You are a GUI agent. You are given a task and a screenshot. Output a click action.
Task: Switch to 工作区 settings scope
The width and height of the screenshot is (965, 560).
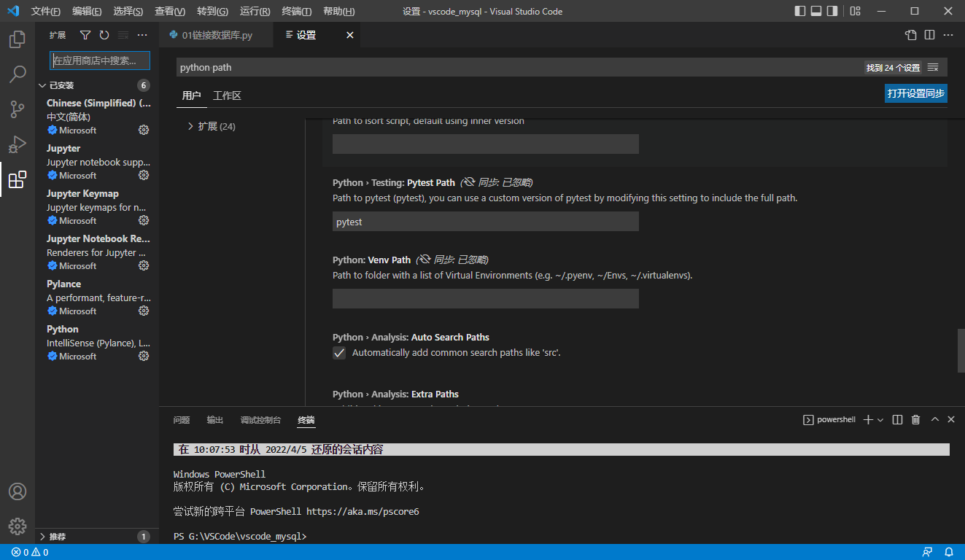pos(227,96)
